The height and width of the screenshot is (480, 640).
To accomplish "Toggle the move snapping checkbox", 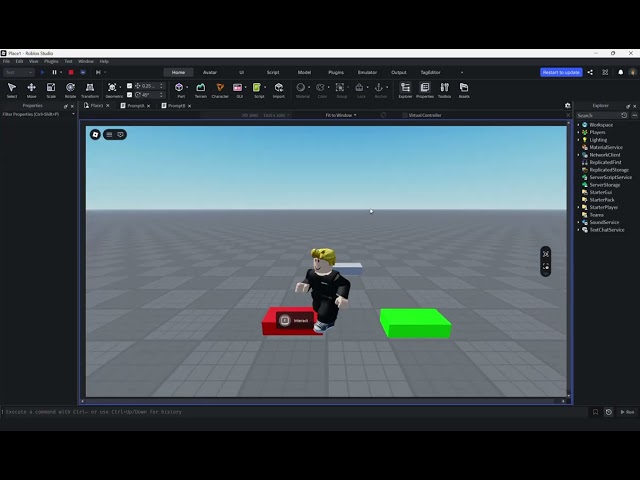I will [130, 86].
